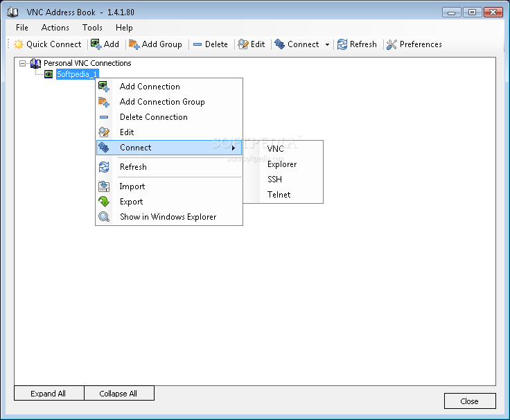Screen dimensions: 510x420
Task: Minimize the VNC Address Book window
Action: pyautogui.click(x=452, y=12)
